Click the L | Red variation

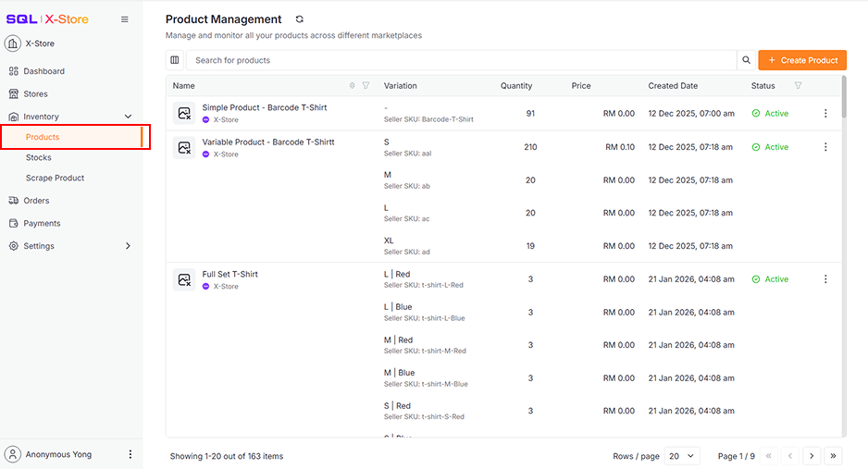tap(397, 275)
